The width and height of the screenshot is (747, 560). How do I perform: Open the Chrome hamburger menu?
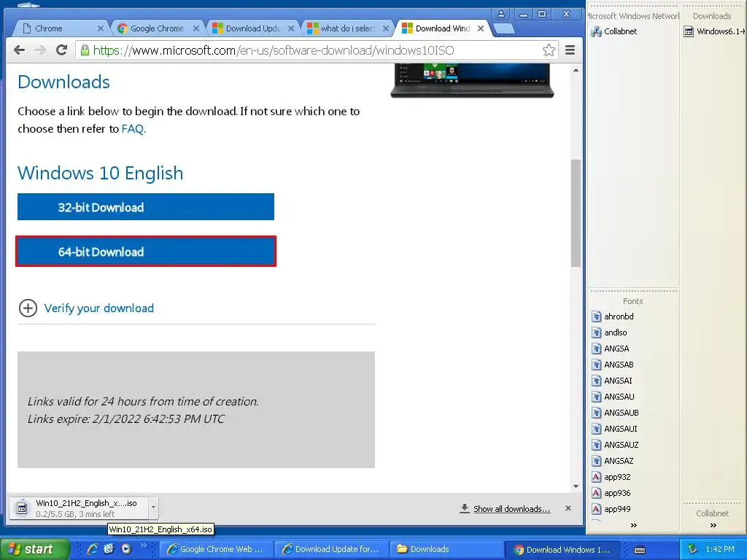pos(570,50)
